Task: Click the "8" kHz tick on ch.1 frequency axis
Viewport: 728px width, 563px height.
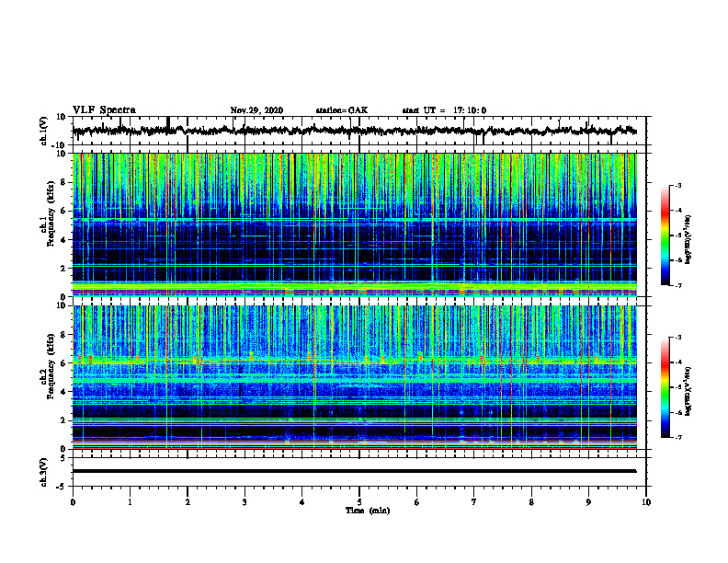Action: [64, 182]
